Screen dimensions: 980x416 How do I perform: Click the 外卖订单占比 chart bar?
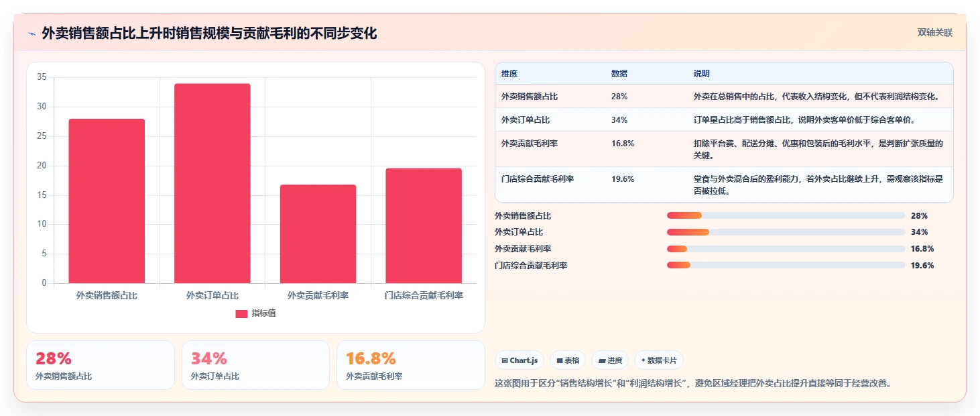[x=212, y=183]
